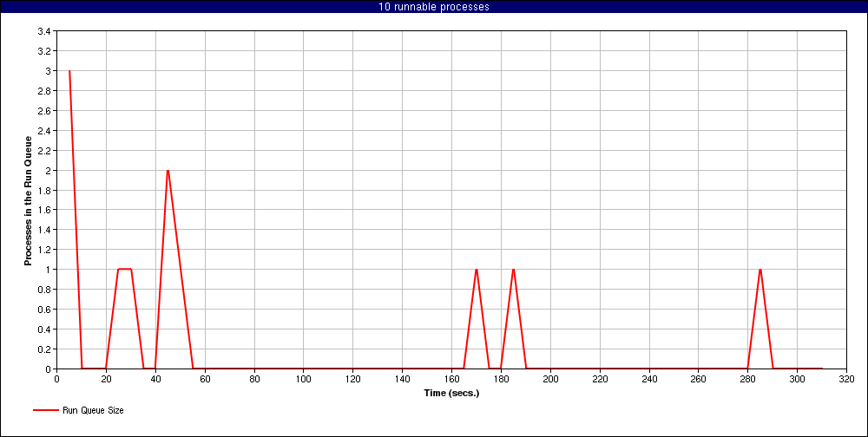The image size is (868, 437).
Task: Click the y-axis tick label "2.4"
Action: click(x=44, y=131)
